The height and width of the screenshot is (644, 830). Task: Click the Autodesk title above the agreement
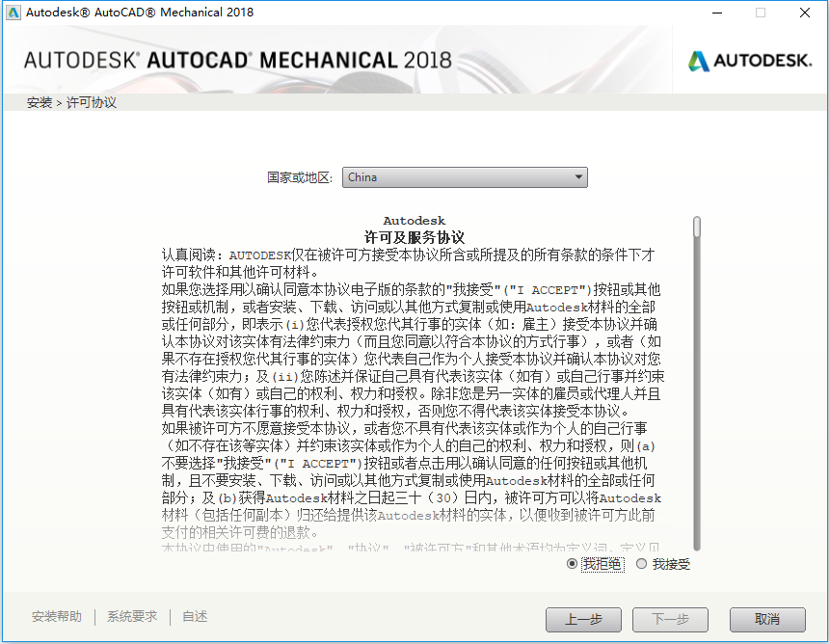pyautogui.click(x=415, y=221)
